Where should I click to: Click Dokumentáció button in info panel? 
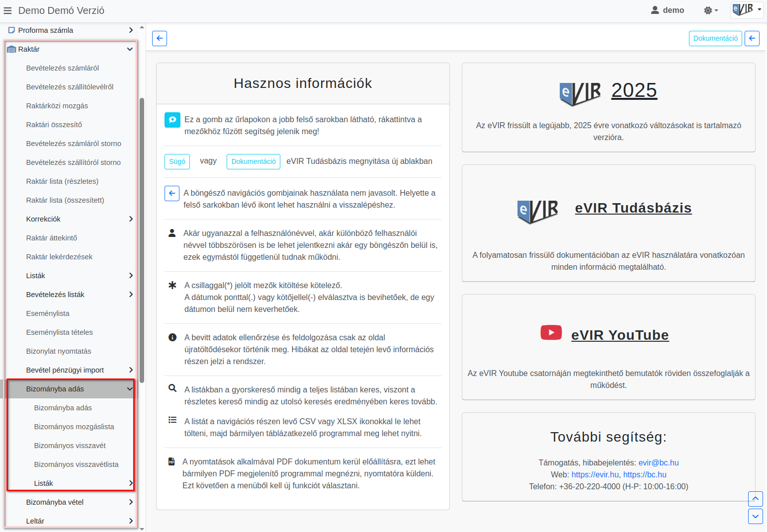pos(254,161)
